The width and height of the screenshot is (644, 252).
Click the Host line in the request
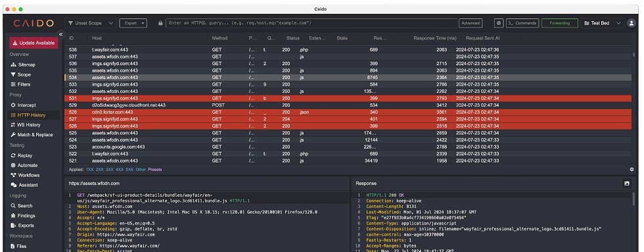(104, 207)
